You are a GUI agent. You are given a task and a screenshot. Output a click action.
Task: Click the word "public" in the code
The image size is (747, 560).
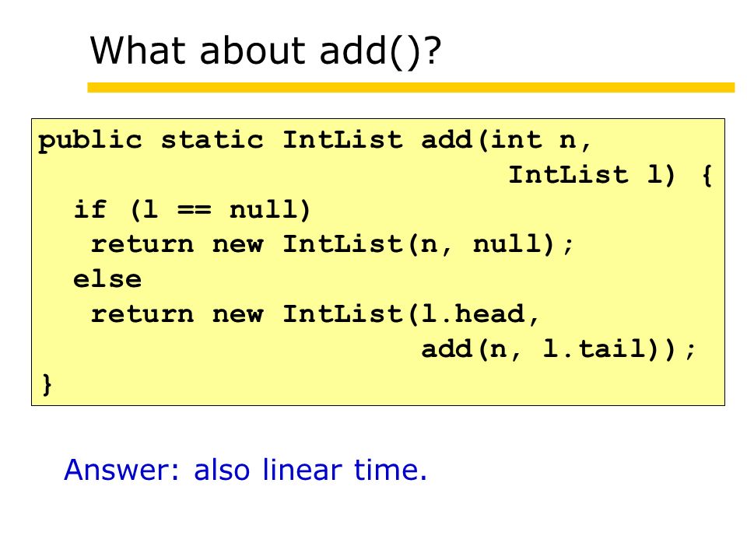click(x=90, y=142)
